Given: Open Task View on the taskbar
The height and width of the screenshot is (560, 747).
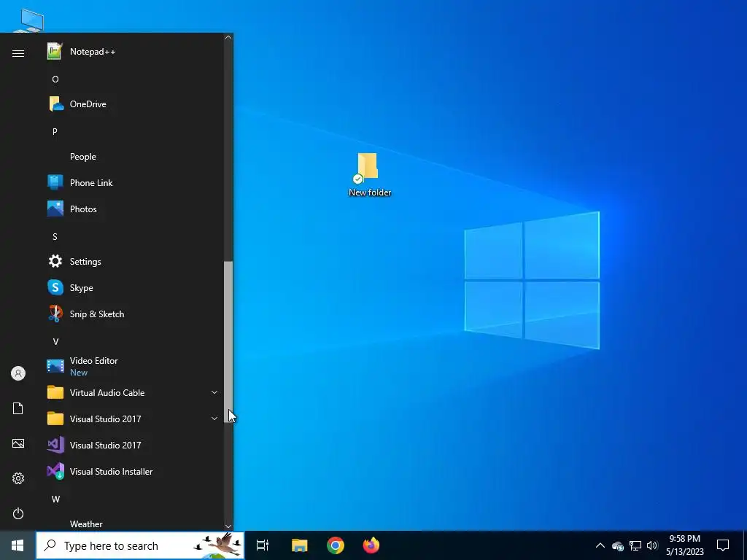Looking at the screenshot, I should click(263, 545).
